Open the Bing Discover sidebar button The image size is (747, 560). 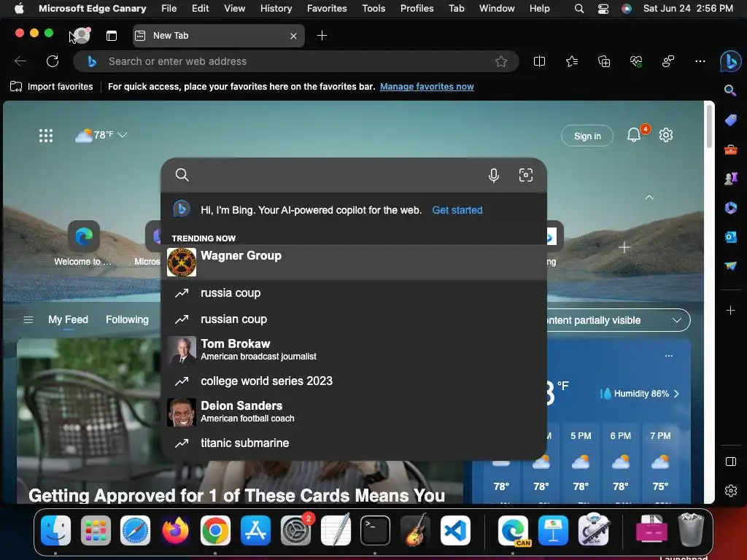pos(730,61)
